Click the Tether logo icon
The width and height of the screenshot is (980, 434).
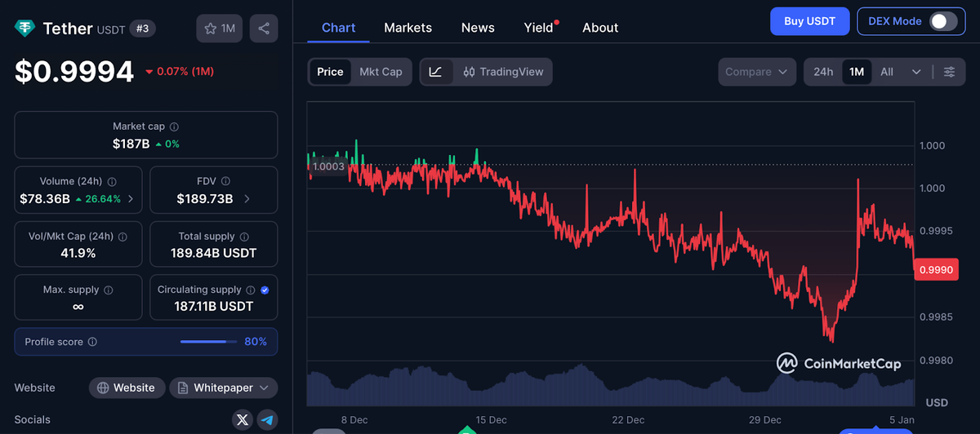pyautogui.click(x=25, y=28)
